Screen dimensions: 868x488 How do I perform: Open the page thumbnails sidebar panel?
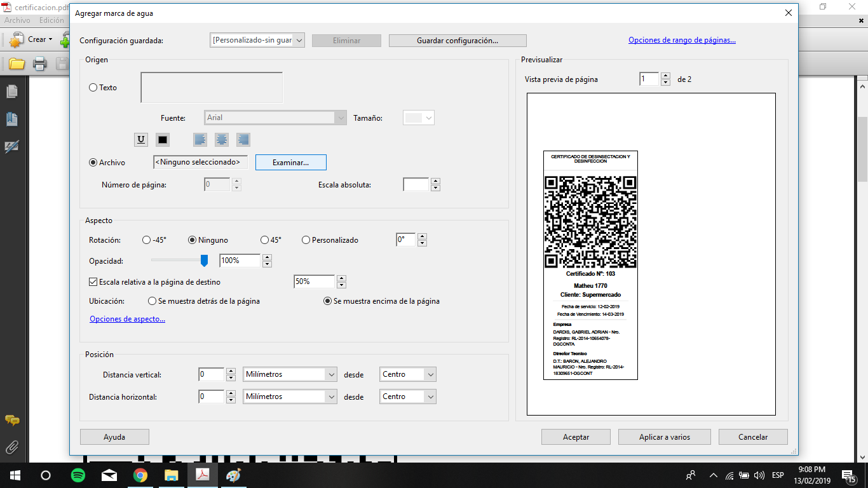[x=12, y=92]
